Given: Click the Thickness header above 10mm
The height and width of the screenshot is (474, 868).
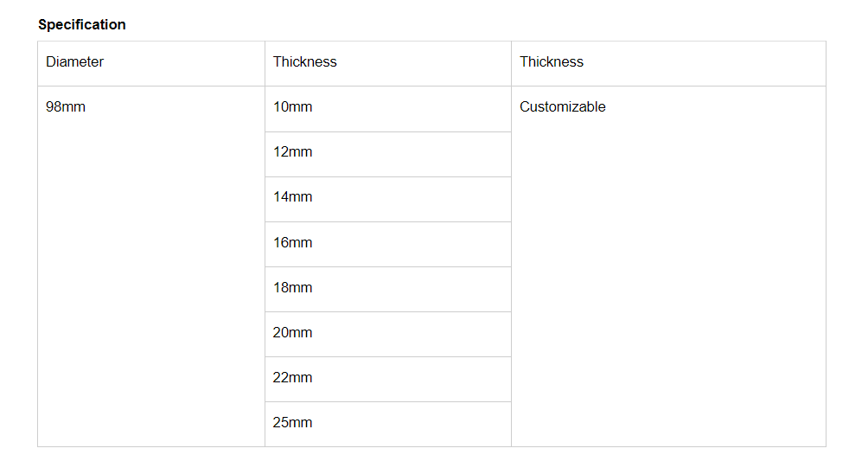Looking at the screenshot, I should (305, 62).
